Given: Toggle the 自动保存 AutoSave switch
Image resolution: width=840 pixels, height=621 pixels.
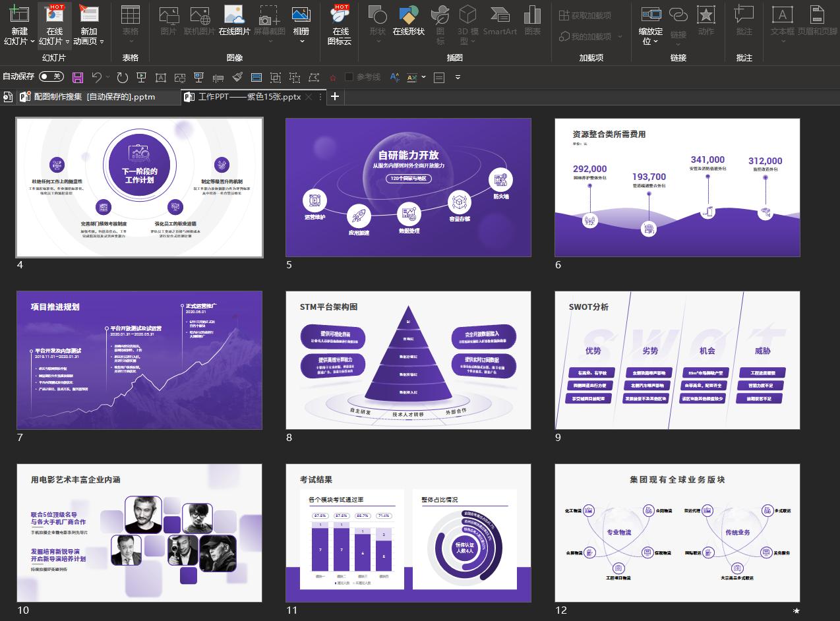Looking at the screenshot, I should pos(51,76).
